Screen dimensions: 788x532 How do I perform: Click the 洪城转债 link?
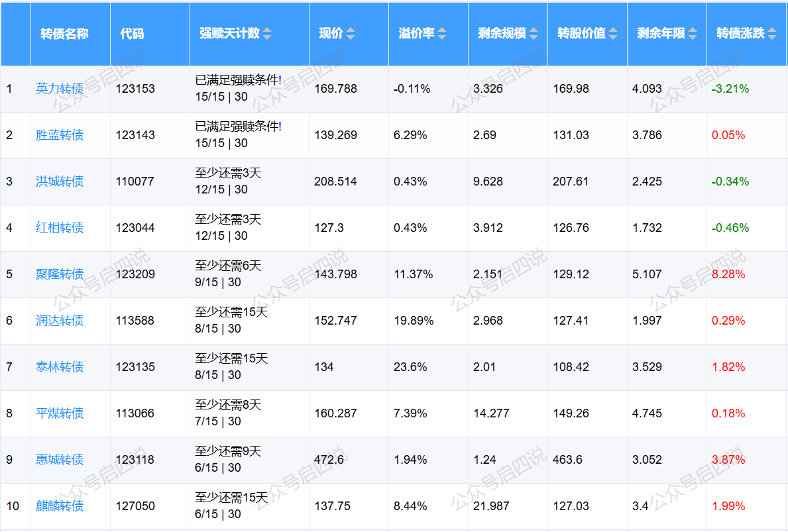point(60,182)
